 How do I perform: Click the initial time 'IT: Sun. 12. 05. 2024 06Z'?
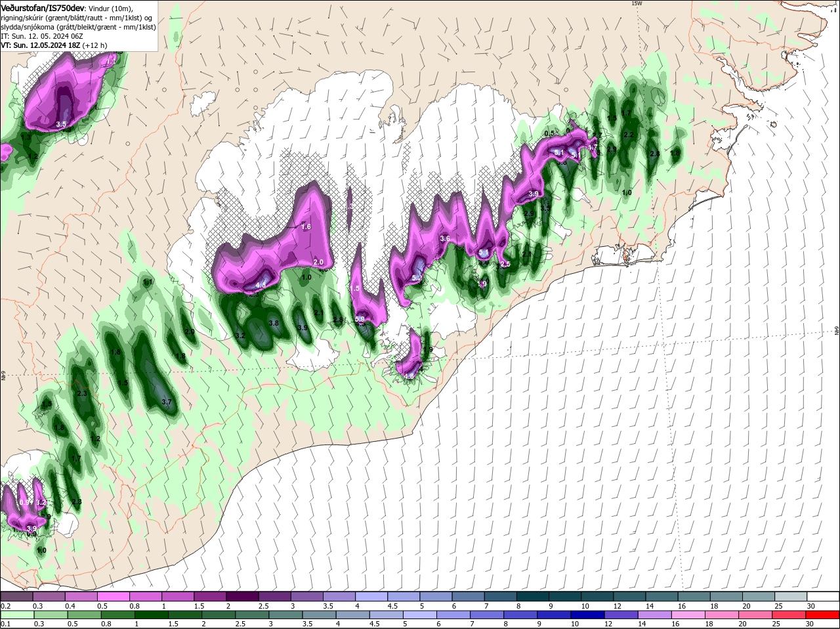(42, 37)
